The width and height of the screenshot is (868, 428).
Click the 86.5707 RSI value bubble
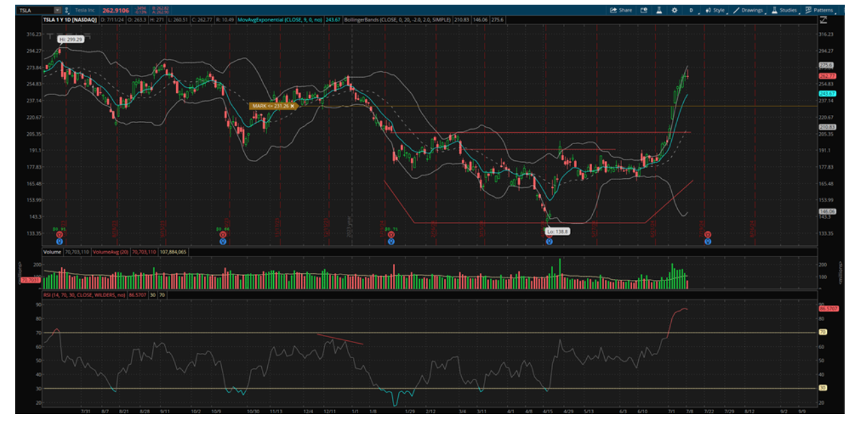click(x=829, y=309)
